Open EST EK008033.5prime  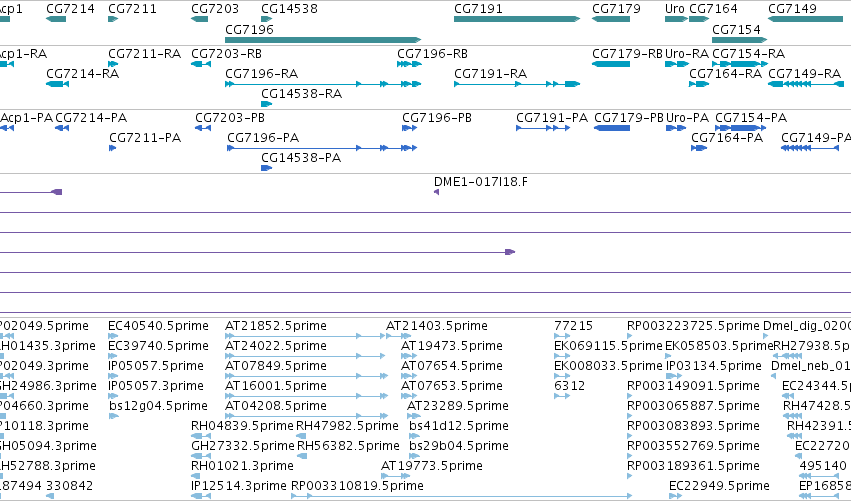(608, 366)
